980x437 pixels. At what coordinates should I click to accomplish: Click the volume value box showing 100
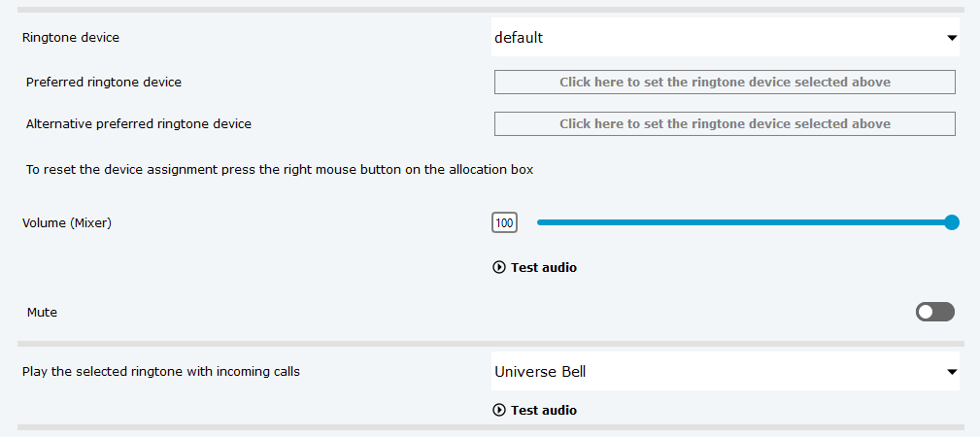(504, 223)
